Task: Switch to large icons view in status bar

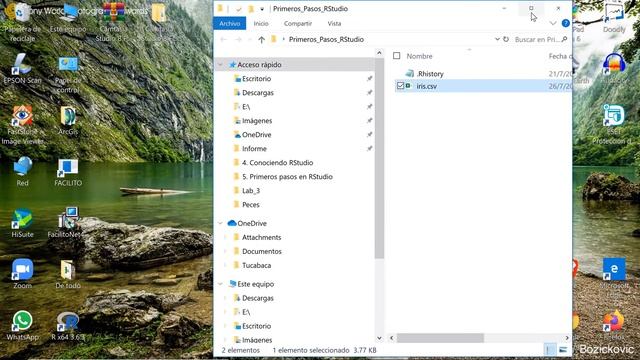Action: tap(563, 350)
